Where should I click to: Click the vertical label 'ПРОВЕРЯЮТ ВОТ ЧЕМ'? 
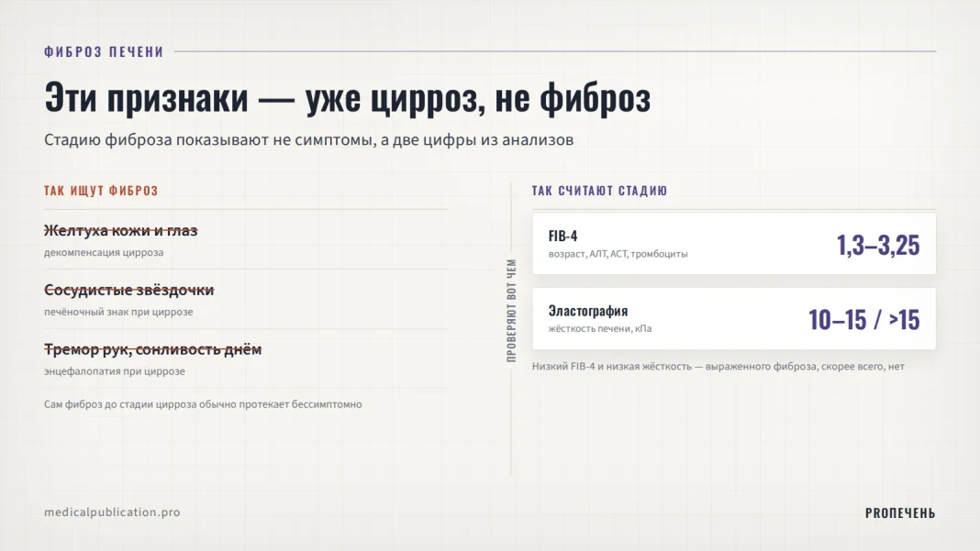pos(511,311)
